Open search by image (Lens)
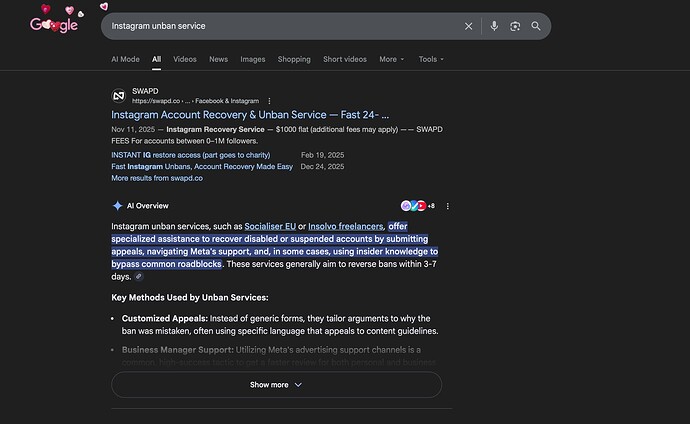690x424 pixels. pyautogui.click(x=515, y=26)
